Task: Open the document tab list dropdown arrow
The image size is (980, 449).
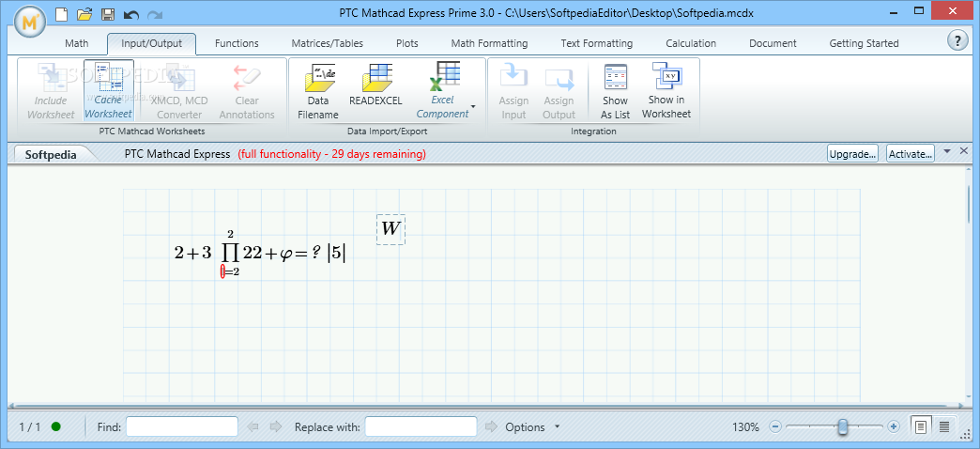Action: tap(947, 151)
